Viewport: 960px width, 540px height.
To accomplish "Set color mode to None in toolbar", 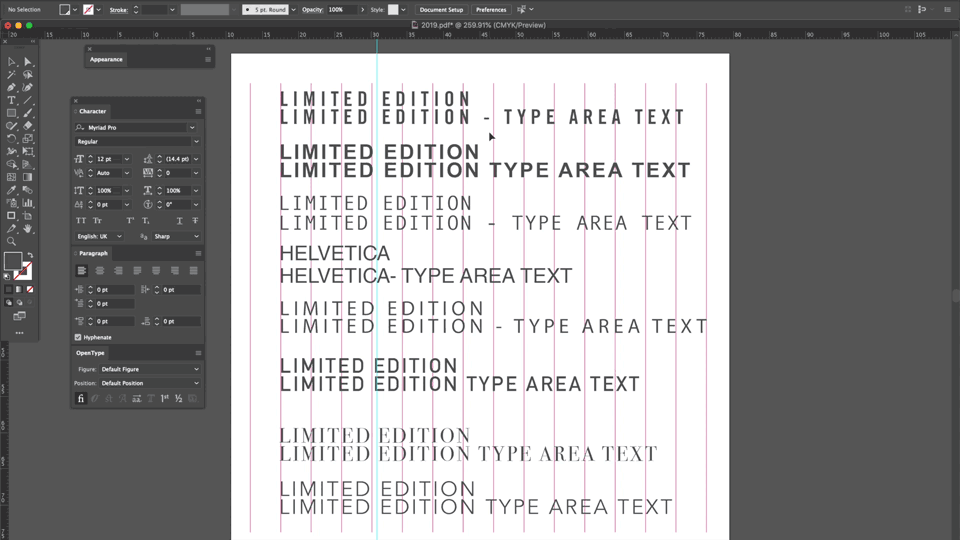I will click(x=30, y=290).
